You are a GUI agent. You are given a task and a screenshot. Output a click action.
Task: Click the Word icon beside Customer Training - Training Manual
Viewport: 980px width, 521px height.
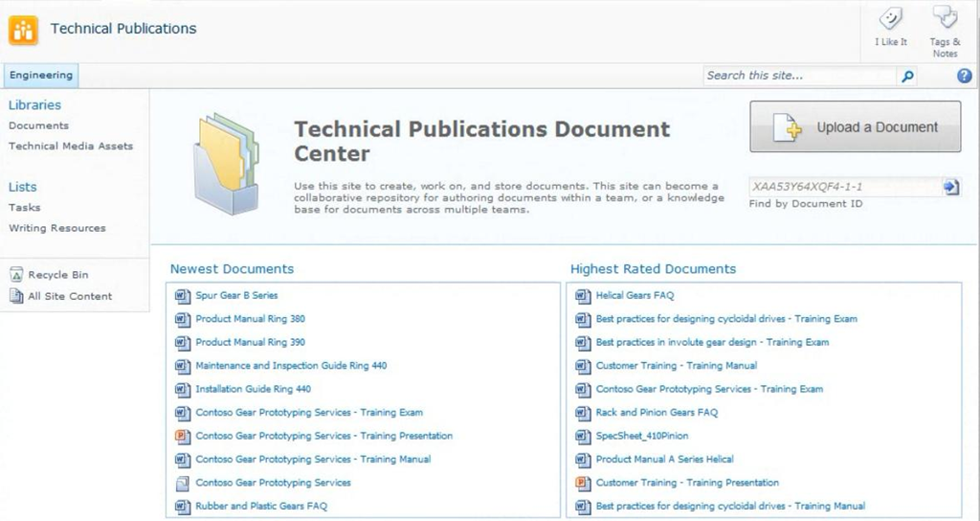click(x=583, y=366)
